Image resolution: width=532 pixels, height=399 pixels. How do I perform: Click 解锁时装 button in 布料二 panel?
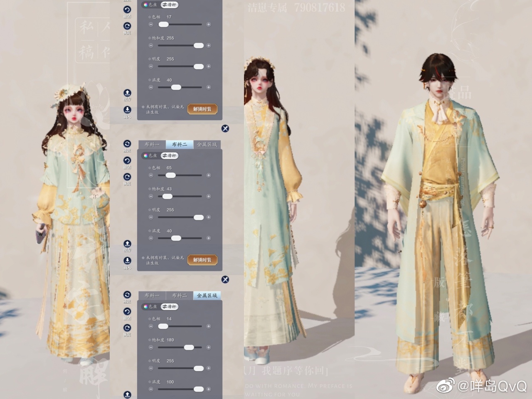(202, 260)
